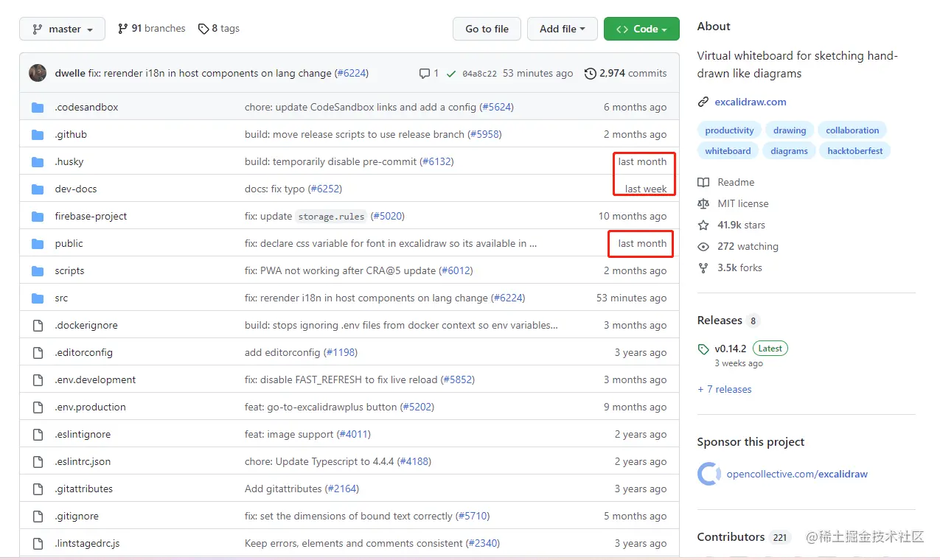Screen dimensions: 940x560
Task: Open the .lintstagedrc.js file
Action: [87, 543]
